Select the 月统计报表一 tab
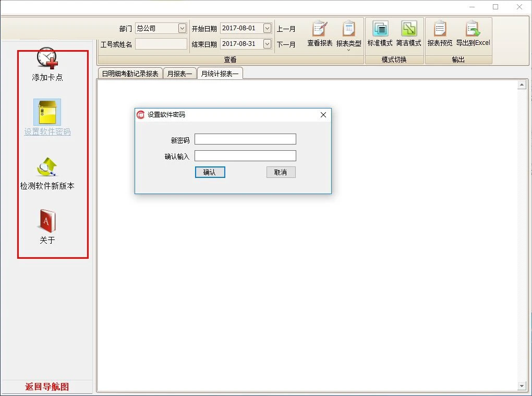The image size is (532, 396). coord(220,74)
